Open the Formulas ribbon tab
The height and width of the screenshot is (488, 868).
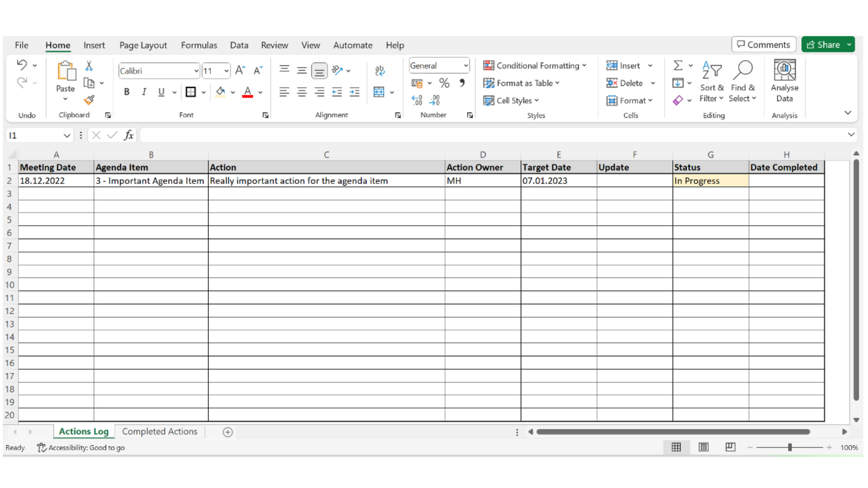pos(199,45)
